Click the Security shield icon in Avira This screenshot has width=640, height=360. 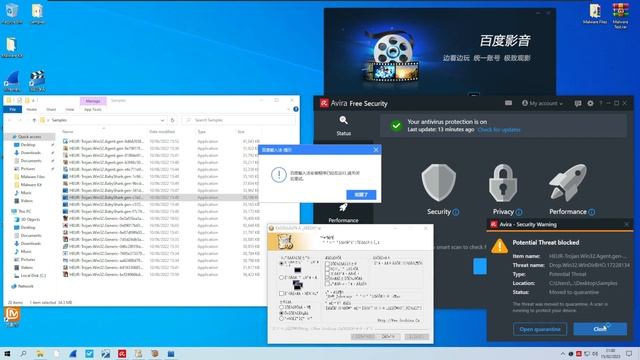(x=439, y=183)
